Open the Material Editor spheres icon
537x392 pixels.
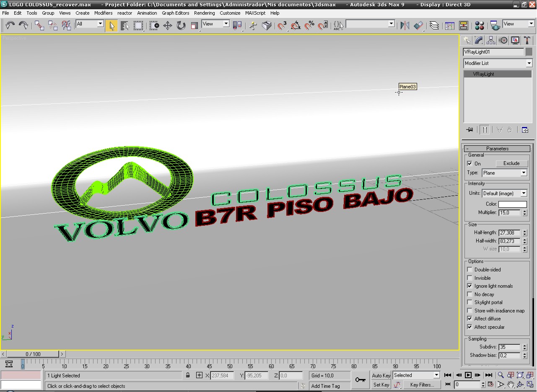pyautogui.click(x=480, y=26)
